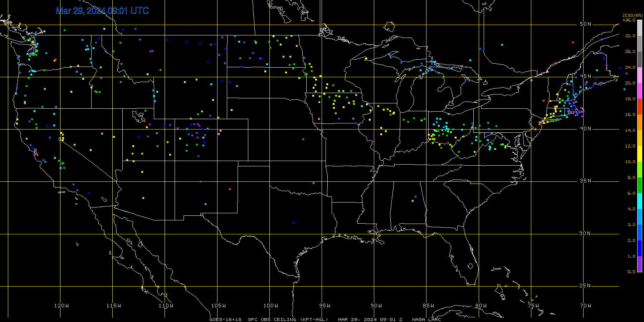Select the '28.0' legend value
This screenshot has width=644, height=322.
(x=630, y=52)
